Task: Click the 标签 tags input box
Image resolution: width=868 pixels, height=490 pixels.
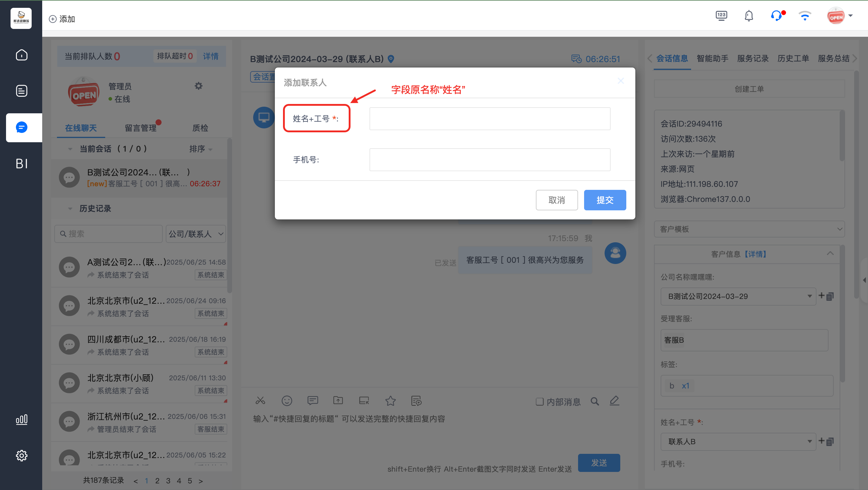Action: [747, 386]
